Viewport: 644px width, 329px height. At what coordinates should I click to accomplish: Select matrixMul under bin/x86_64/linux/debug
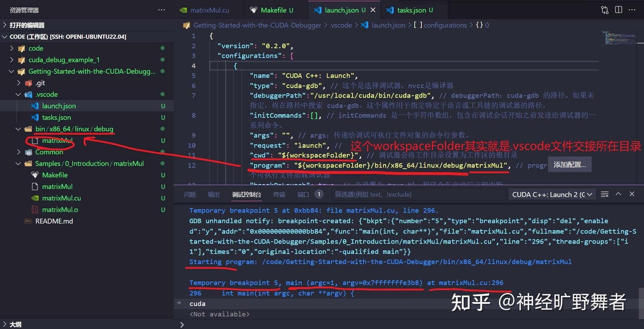click(x=57, y=140)
